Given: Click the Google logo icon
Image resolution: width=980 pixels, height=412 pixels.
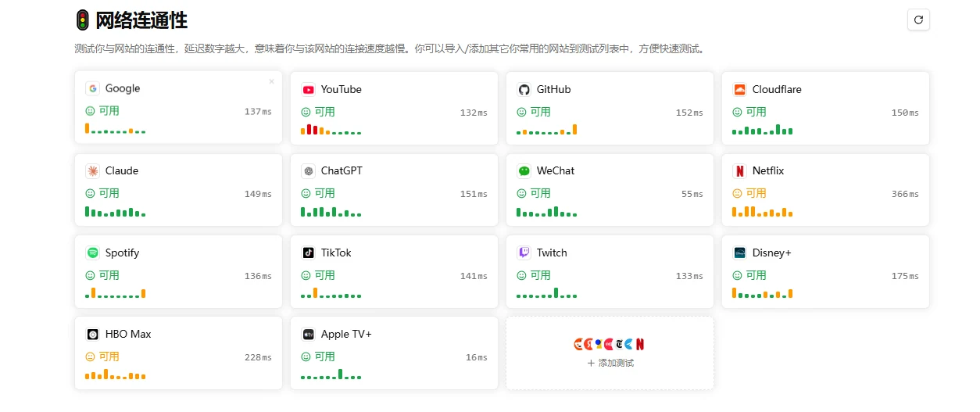Looking at the screenshot, I should tap(92, 88).
